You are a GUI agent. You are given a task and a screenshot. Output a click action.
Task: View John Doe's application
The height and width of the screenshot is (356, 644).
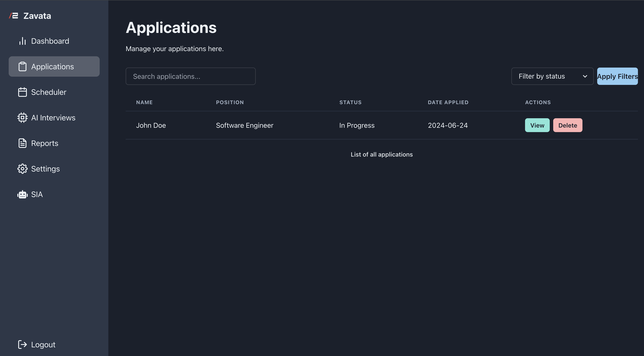(537, 125)
